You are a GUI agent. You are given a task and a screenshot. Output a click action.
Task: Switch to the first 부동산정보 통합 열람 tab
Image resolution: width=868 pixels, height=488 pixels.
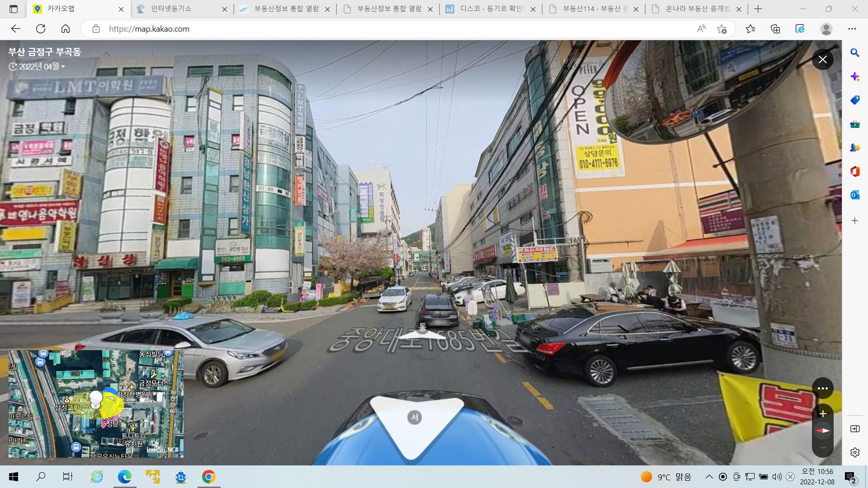285,9
